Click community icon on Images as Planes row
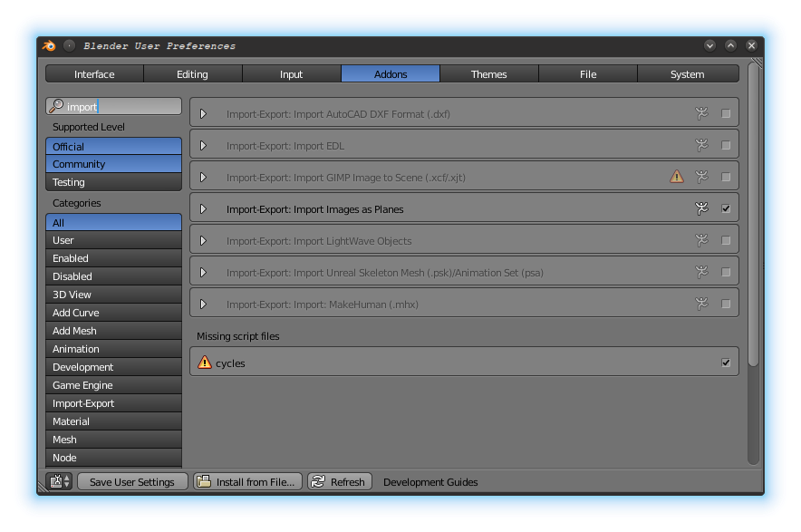Image resolution: width=801 pixels, height=532 pixels. click(702, 208)
